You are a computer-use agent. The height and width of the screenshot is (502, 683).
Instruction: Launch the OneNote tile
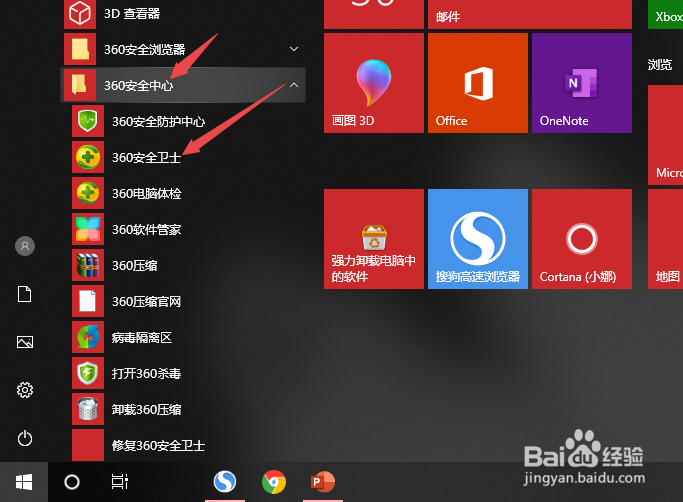[582, 83]
